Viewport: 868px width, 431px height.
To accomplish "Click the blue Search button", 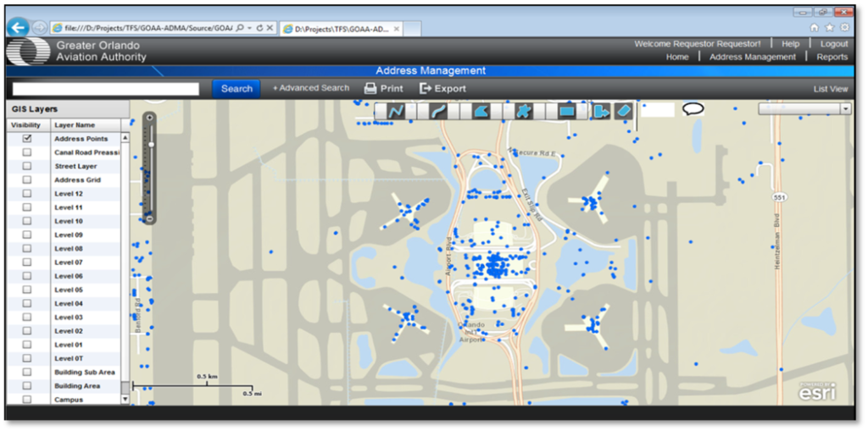I will click(x=236, y=88).
